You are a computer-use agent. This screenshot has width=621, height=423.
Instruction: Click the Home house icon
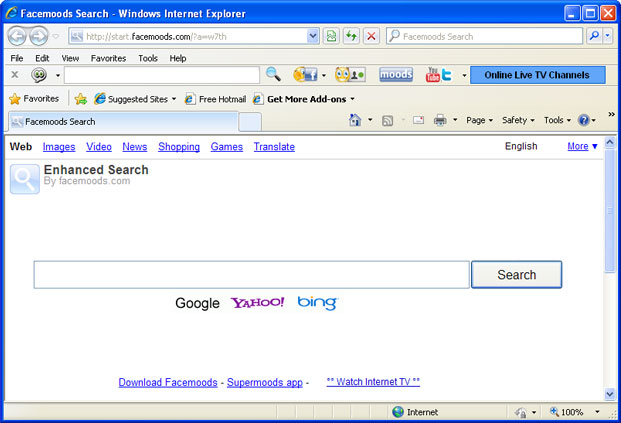(x=355, y=120)
